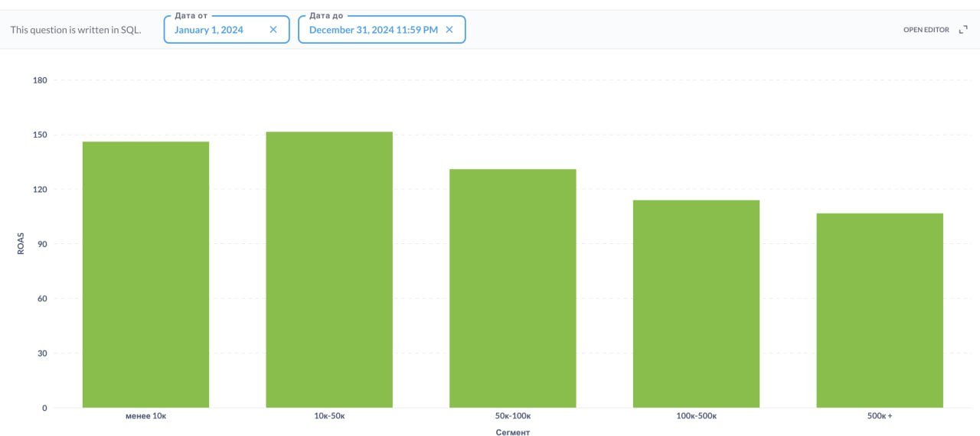Clear the 'Дата от' filter value
Viewport: 980px width, 436px height.
(x=273, y=30)
